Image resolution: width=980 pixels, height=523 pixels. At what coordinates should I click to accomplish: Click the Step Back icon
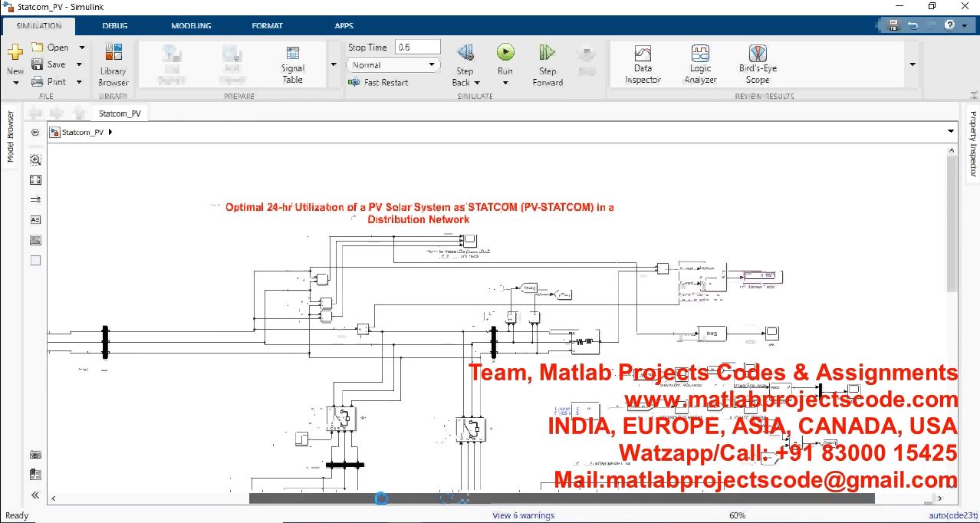465,52
